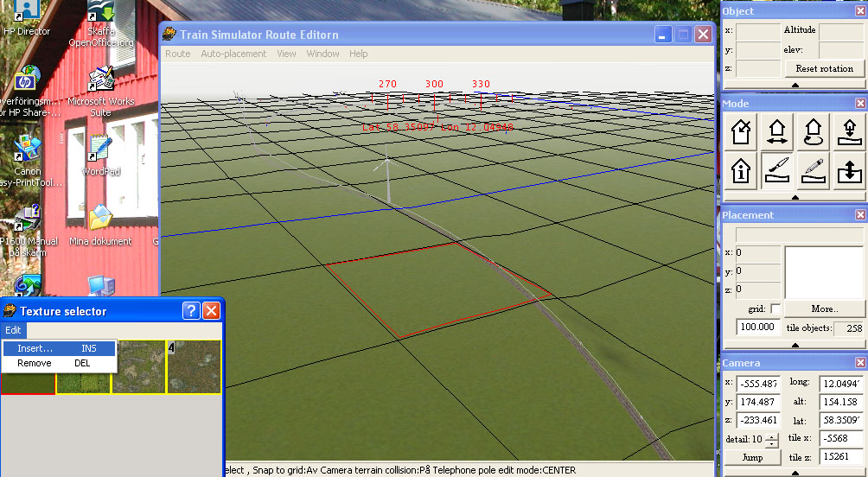The height and width of the screenshot is (477, 868).
Task: Click the More.. button in Placement
Action: tap(825, 308)
